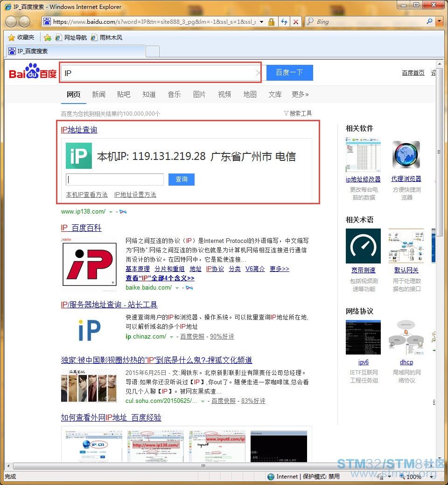448x485 pixels.
Task: Click the blue 查询 button
Action: 182,180
